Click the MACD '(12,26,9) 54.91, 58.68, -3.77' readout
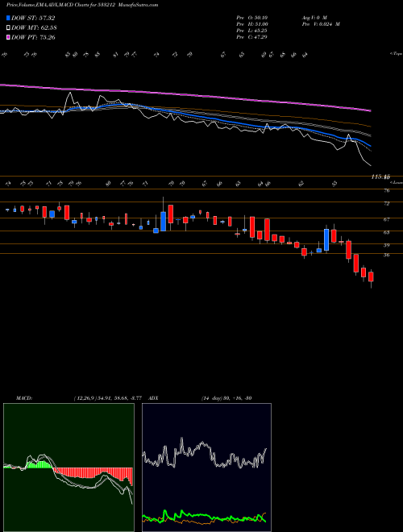The image size is (403, 532). (x=110, y=398)
